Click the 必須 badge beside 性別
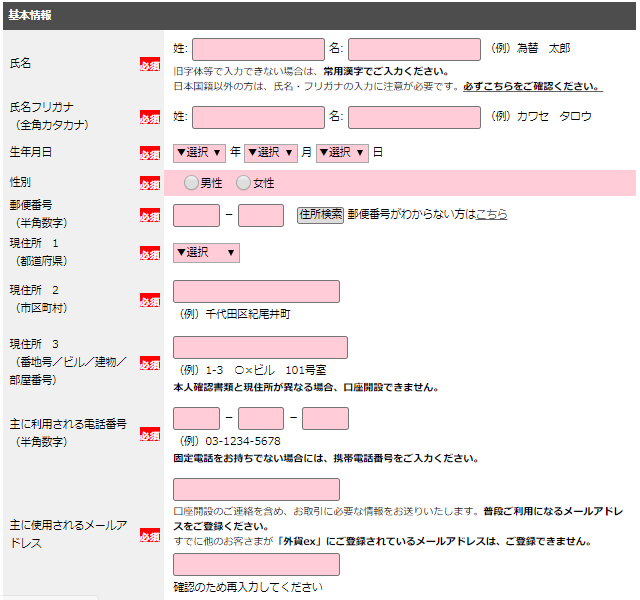The width and height of the screenshot is (640, 600). pos(150,184)
